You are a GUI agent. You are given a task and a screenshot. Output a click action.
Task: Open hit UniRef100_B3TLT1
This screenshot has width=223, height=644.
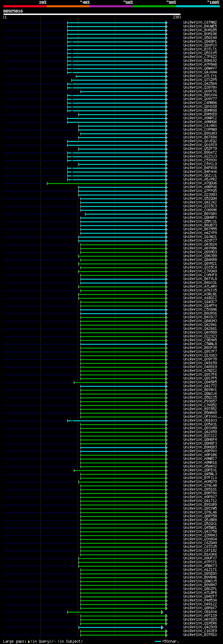[200, 49]
